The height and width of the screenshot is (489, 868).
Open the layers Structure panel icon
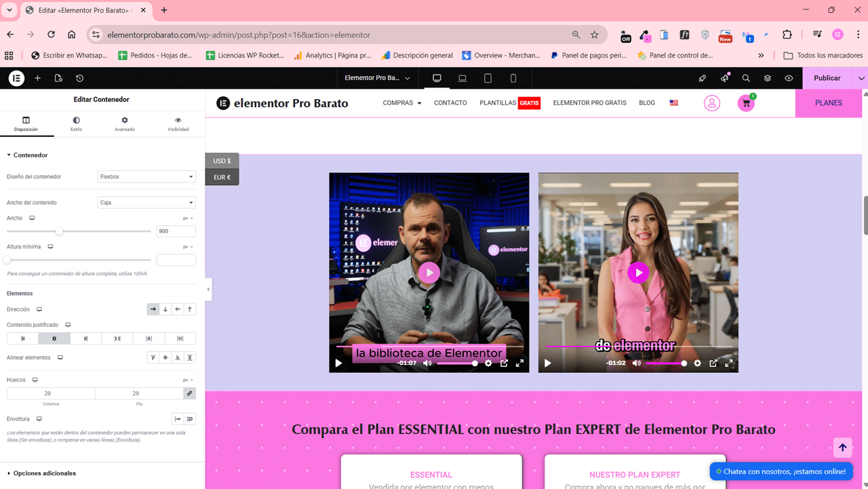pos(768,78)
